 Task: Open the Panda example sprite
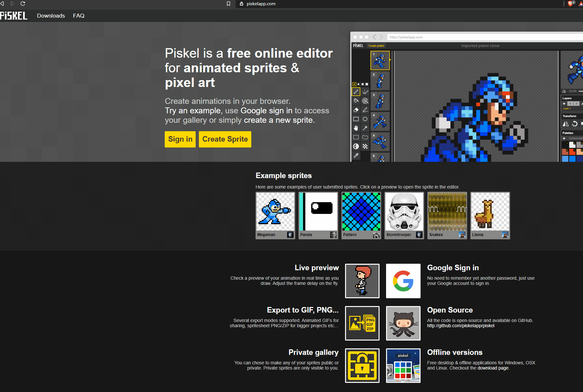[x=318, y=216]
